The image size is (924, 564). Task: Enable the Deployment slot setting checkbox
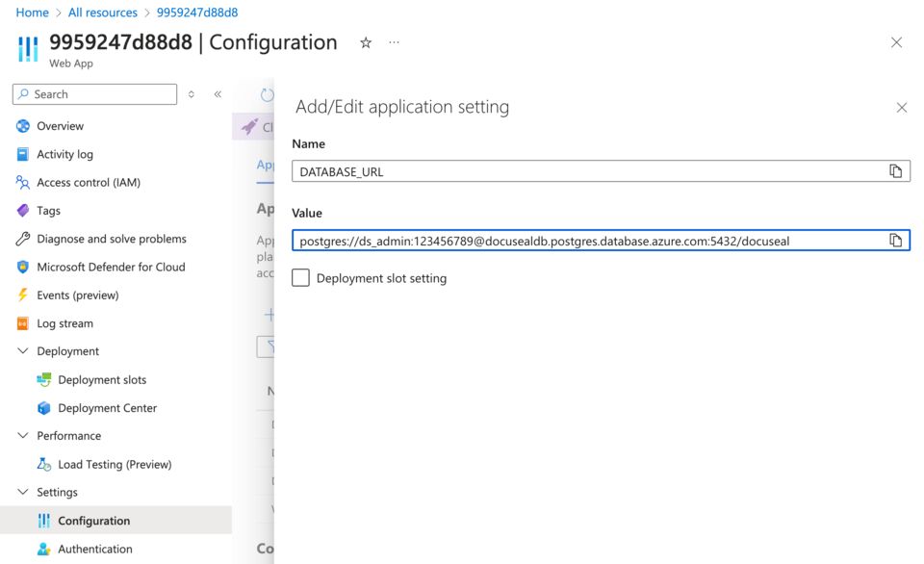pos(300,277)
